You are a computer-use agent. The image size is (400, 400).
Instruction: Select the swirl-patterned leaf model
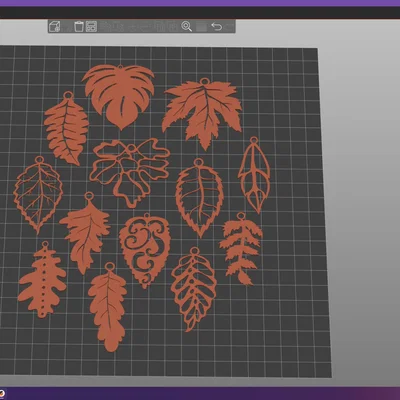point(145,250)
